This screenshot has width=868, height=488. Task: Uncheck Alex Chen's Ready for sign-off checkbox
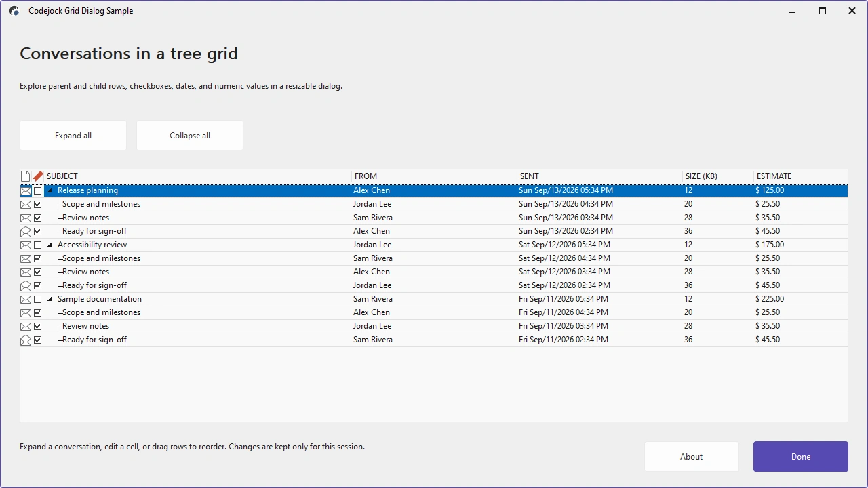38,232
